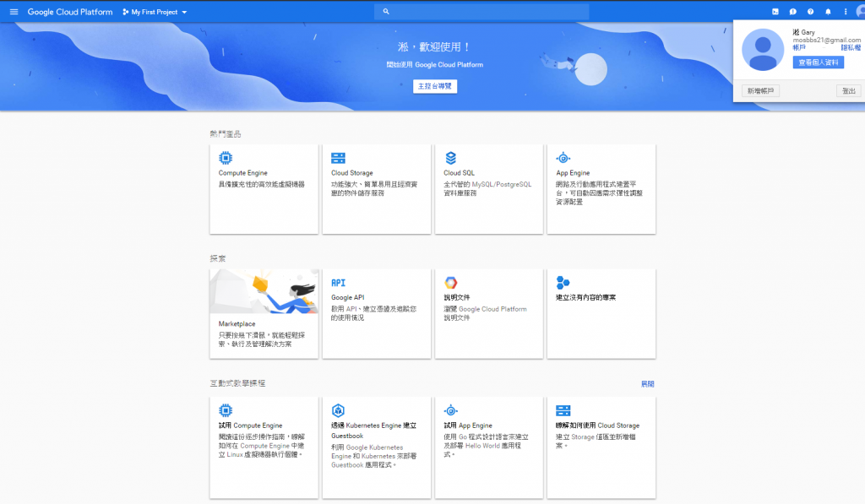This screenshot has width=865, height=504.
Task: Click the large profile picture in account popup
Action: tap(763, 50)
